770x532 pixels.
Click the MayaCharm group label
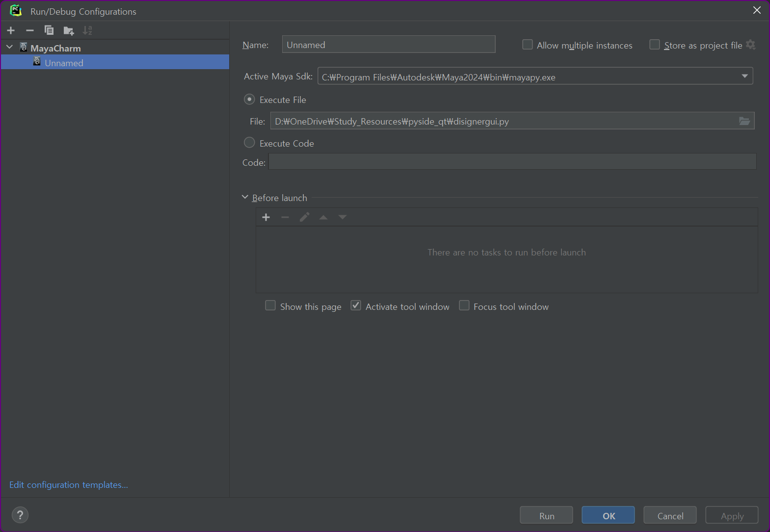click(x=55, y=48)
